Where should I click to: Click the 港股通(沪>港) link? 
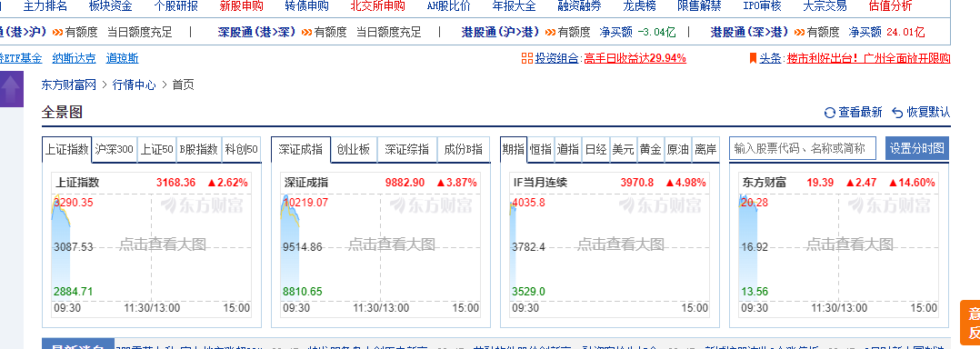pos(501,33)
